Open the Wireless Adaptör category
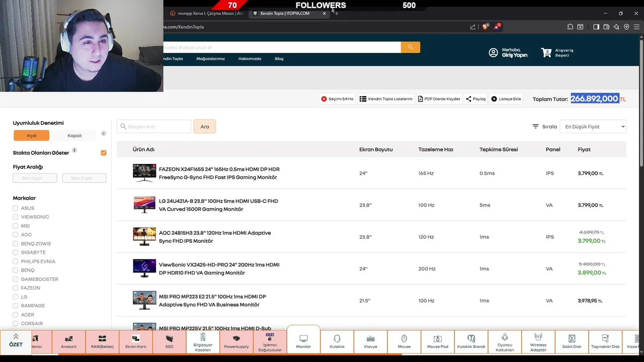 pyautogui.click(x=538, y=342)
